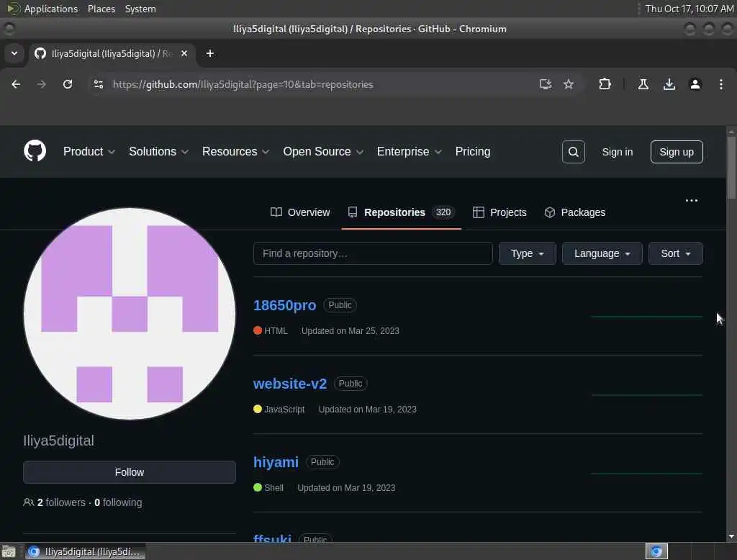Switch to the Overview tab
The image size is (737, 560).
pyautogui.click(x=300, y=212)
